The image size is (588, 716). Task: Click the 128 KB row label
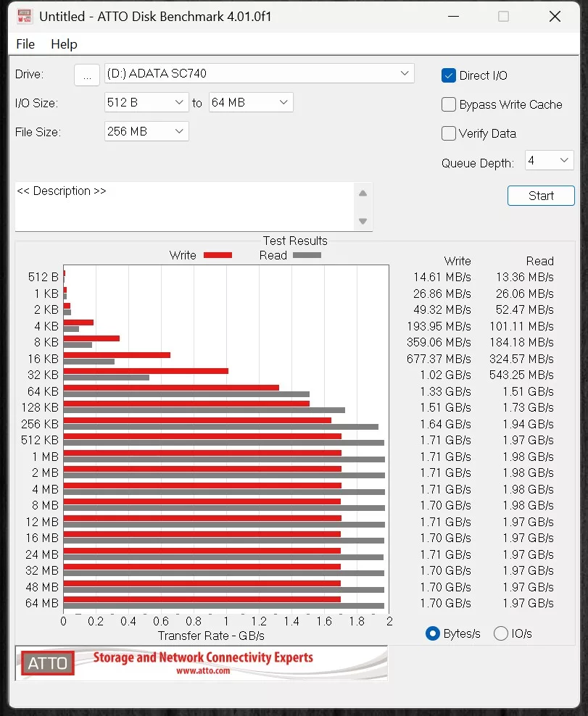tap(40, 407)
